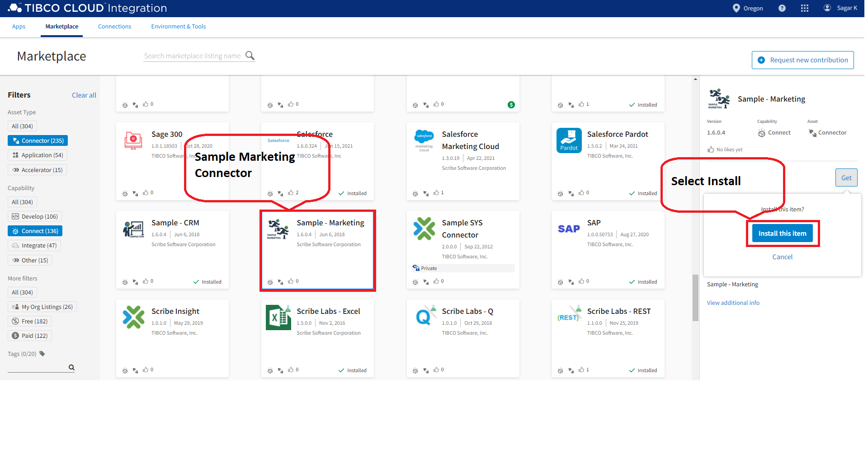Toggle the Capability All (304) filter
The image size is (868, 453).
tap(22, 202)
